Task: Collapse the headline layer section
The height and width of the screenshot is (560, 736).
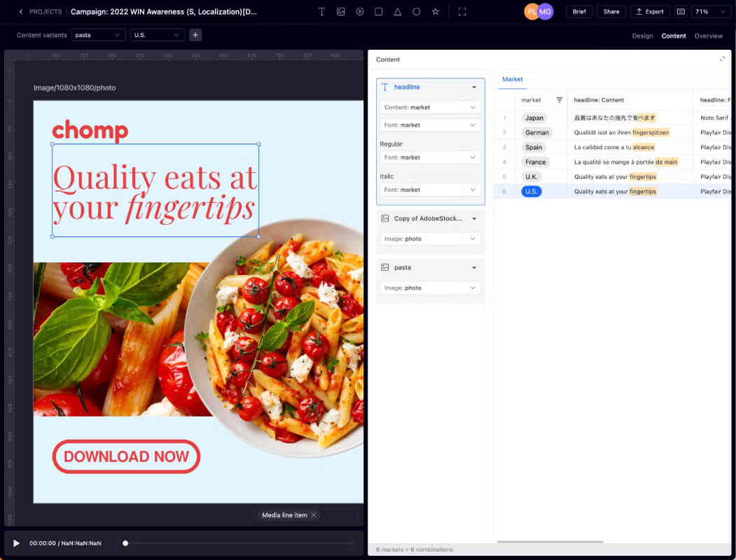Action: pyautogui.click(x=474, y=87)
